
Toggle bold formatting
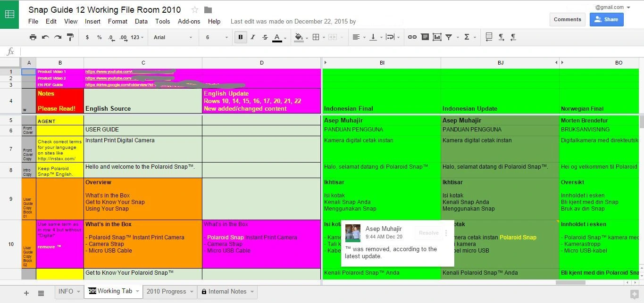tap(241, 37)
